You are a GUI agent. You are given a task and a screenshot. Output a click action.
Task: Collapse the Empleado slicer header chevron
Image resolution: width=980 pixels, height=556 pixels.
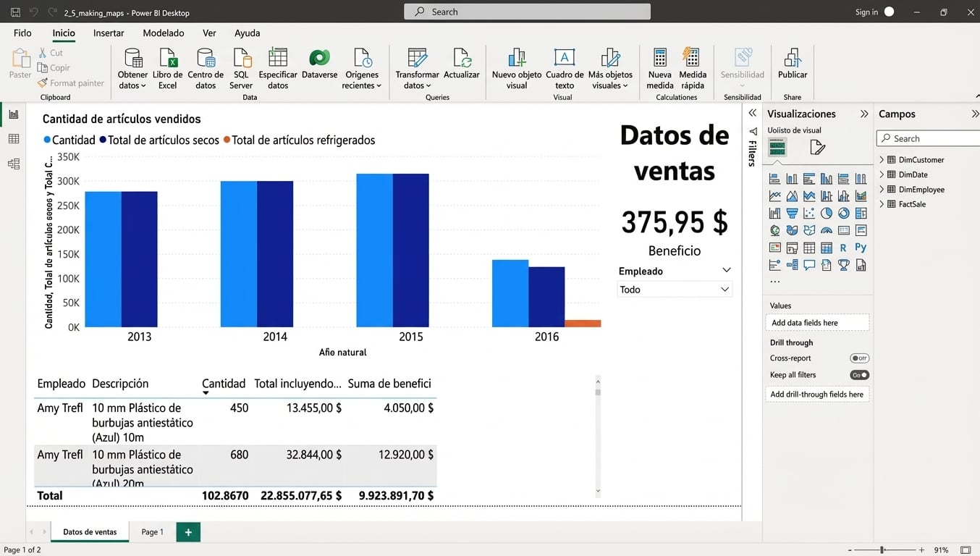click(x=727, y=271)
